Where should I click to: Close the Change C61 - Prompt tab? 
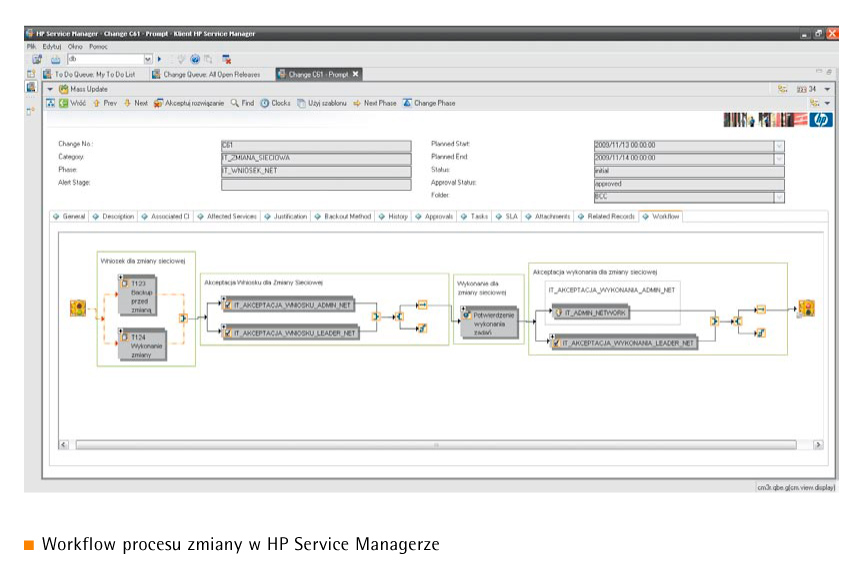355,74
